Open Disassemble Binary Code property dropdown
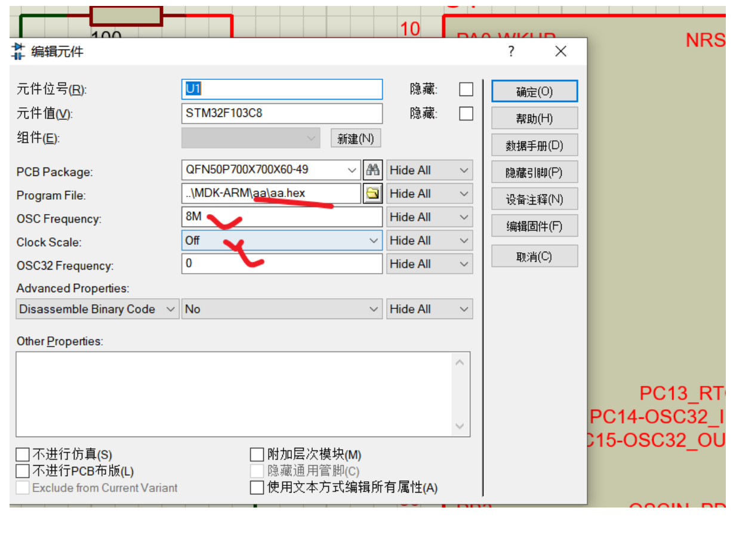The width and height of the screenshot is (733, 560). pos(97,309)
